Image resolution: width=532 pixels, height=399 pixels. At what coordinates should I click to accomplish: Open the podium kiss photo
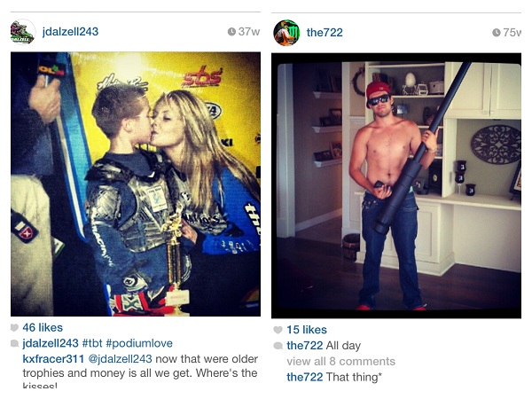coord(136,184)
